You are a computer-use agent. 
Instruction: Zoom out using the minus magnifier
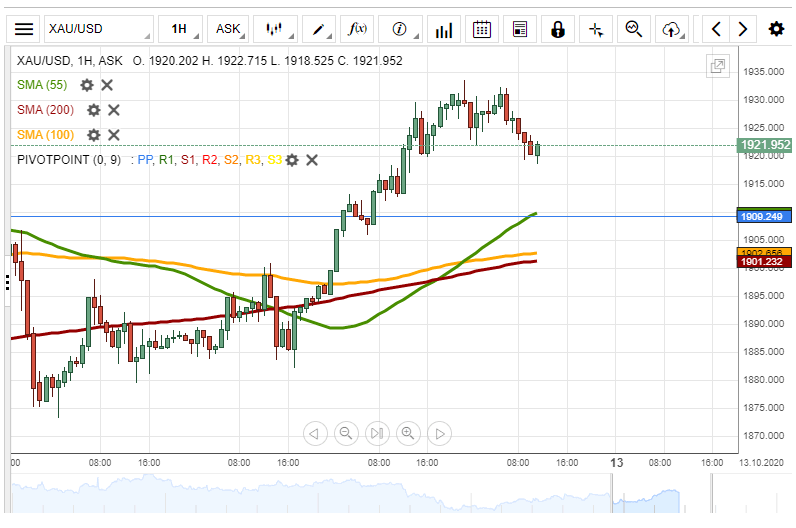click(346, 433)
